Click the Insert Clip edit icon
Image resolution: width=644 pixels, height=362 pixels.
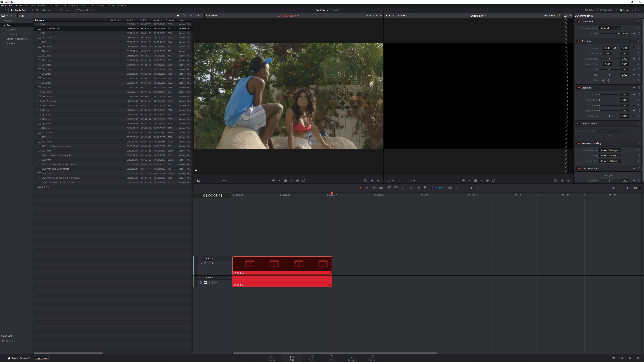(x=389, y=188)
